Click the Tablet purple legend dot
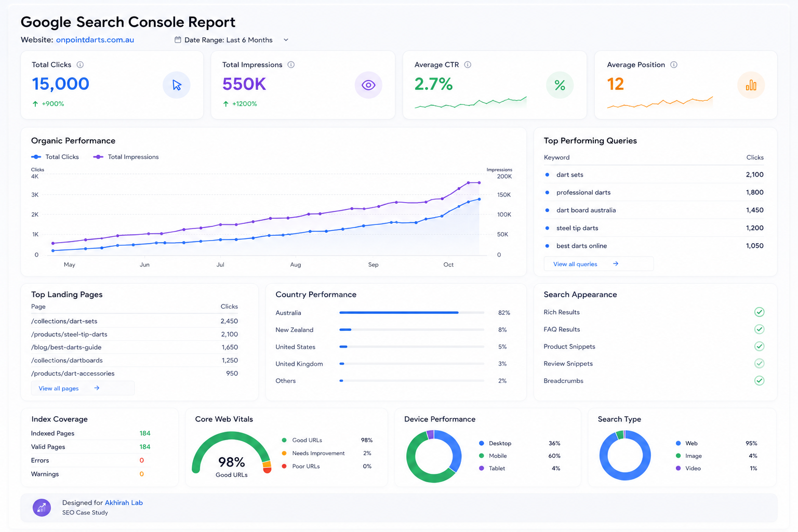Screen dimensions: 798x532 [x=482, y=469]
